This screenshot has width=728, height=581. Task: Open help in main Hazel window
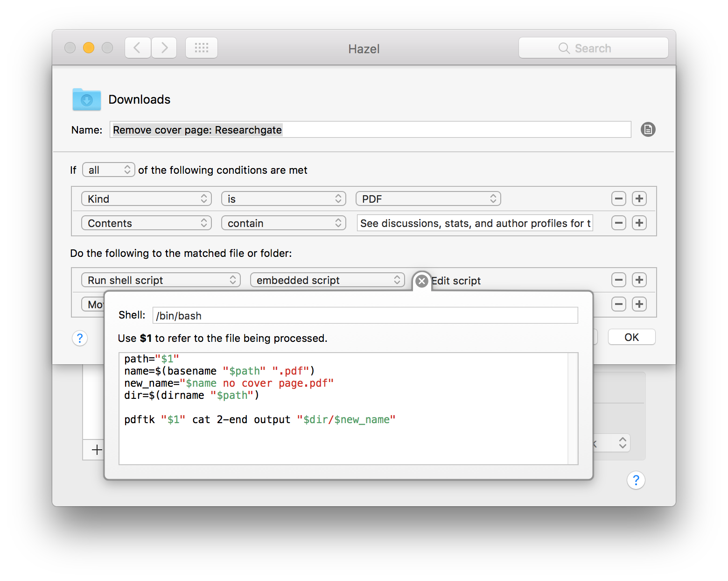636,480
